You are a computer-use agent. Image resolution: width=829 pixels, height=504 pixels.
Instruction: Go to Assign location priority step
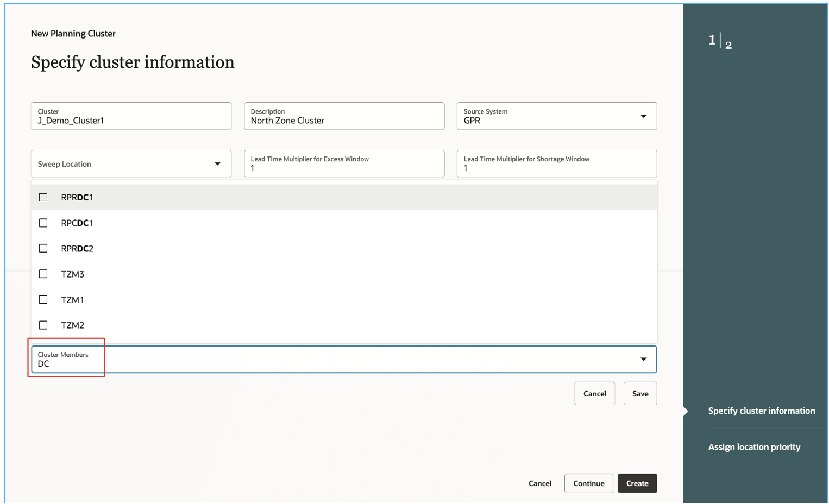tap(754, 447)
